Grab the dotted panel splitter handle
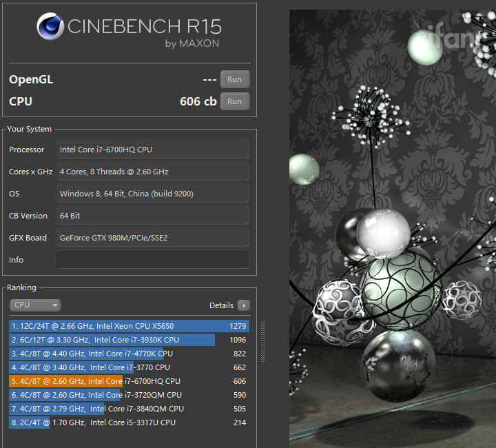Image resolution: width=496 pixels, height=448 pixels. pyautogui.click(x=262, y=341)
